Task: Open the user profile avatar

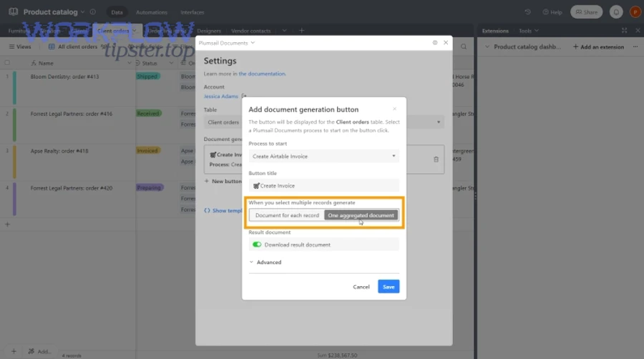Action: tap(635, 12)
